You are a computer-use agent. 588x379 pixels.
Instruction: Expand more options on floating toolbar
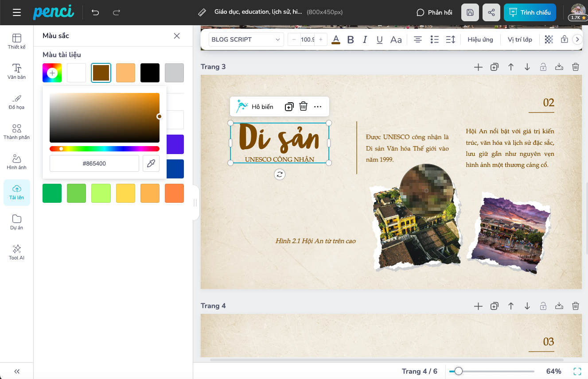(318, 106)
